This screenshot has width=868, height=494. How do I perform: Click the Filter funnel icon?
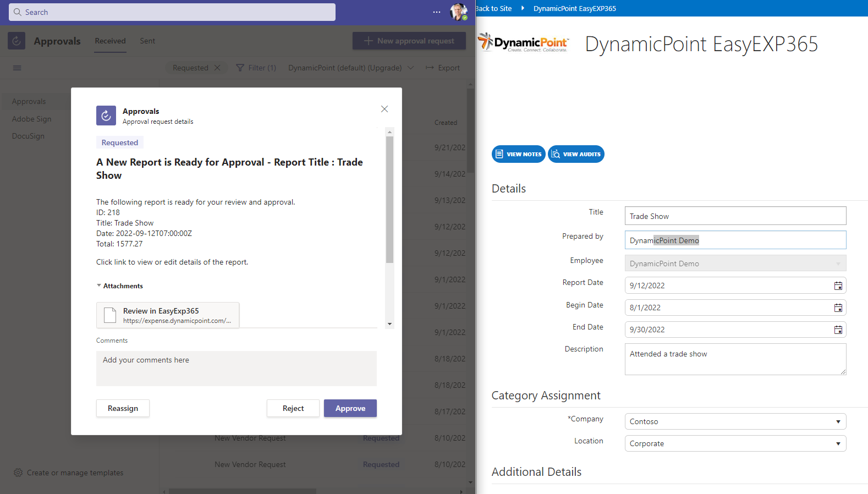point(240,68)
